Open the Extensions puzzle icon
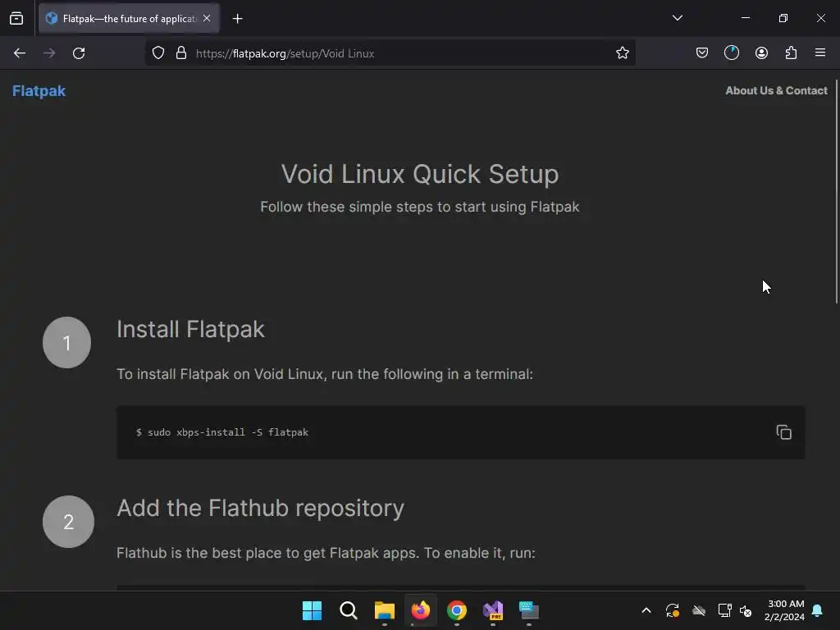 click(791, 53)
